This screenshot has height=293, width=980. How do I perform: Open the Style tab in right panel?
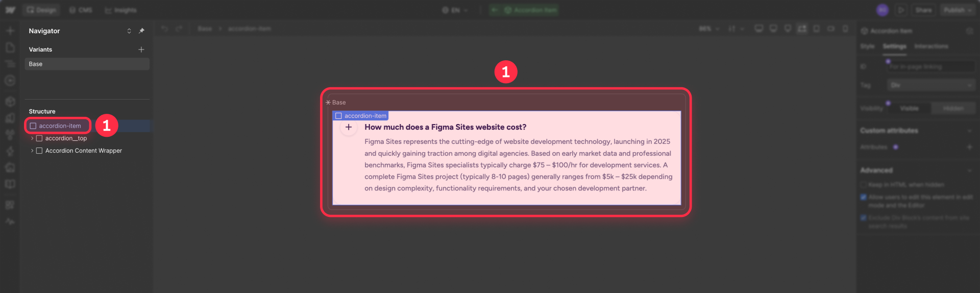tap(867, 46)
